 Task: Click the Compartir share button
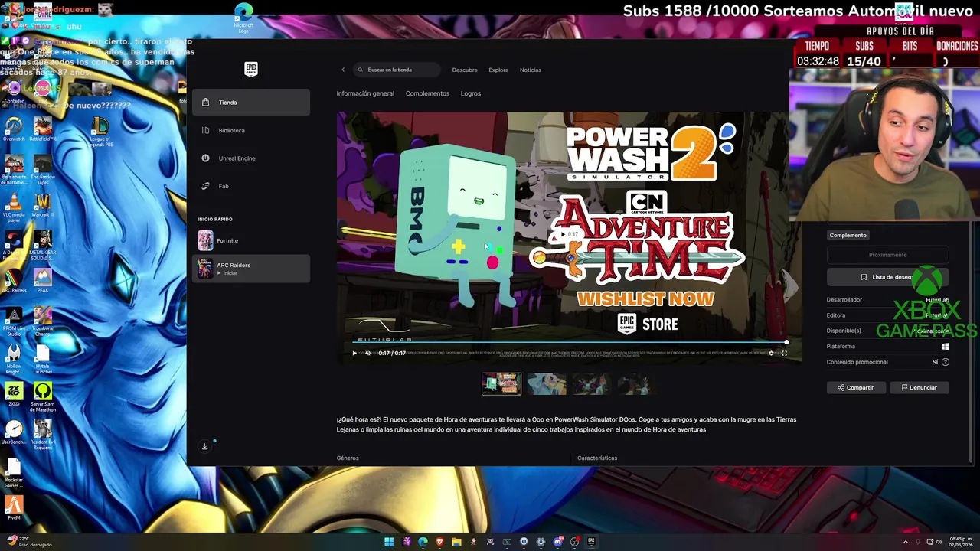[855, 387]
